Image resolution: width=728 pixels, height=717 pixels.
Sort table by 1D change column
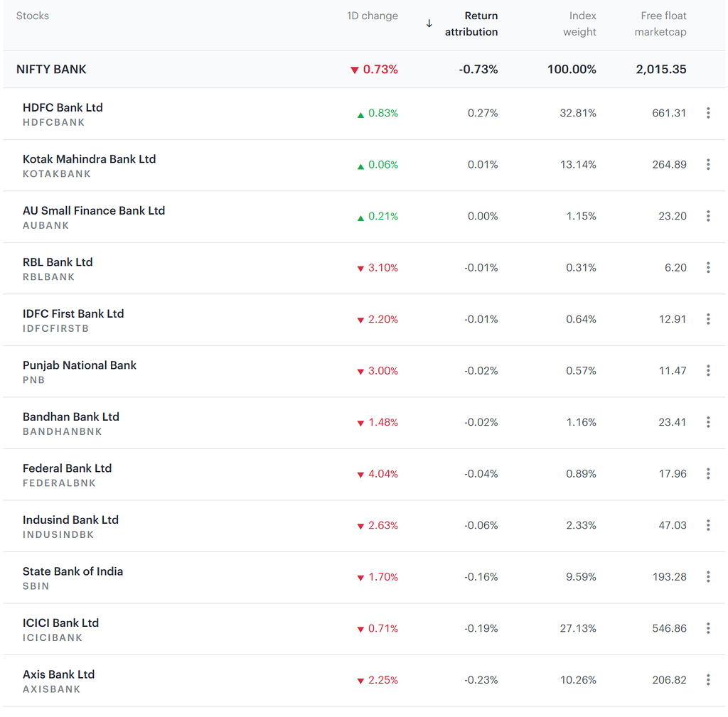tap(373, 16)
